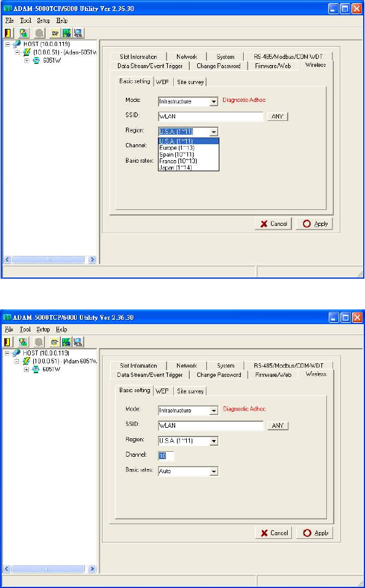
Task: Select the Adam-6051W lightning icon in the lower window tree
Action: [x=27, y=361]
